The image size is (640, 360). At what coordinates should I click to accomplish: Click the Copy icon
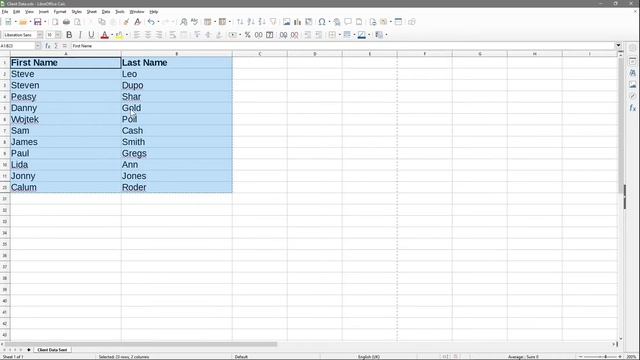pos(102,22)
